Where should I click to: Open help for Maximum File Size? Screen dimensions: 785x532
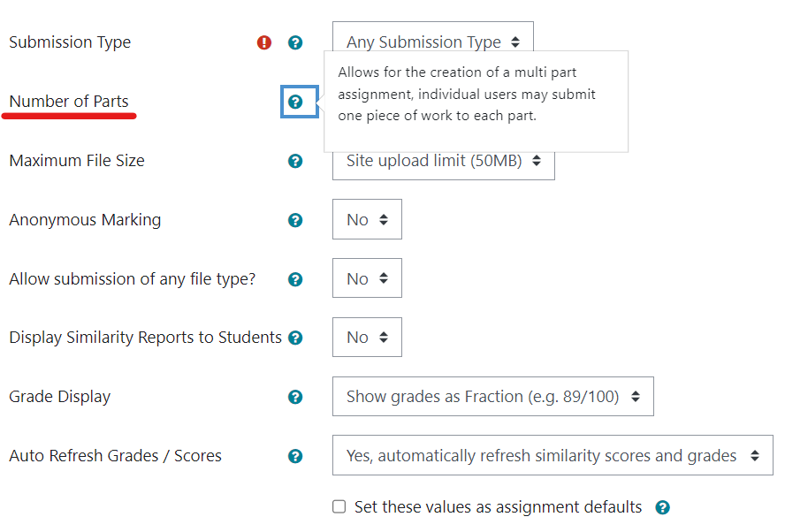pyautogui.click(x=295, y=161)
